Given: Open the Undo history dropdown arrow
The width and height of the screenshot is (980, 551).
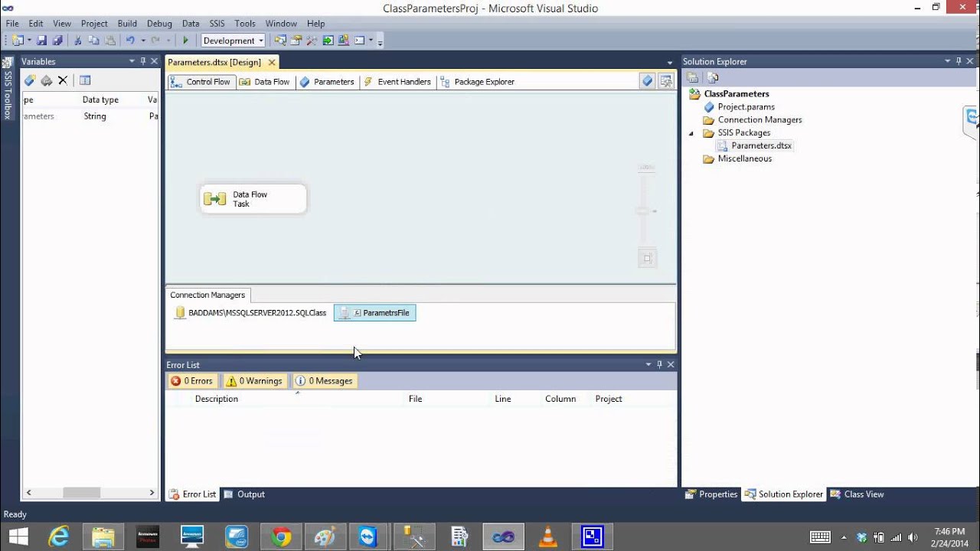Looking at the screenshot, I should pos(142,41).
